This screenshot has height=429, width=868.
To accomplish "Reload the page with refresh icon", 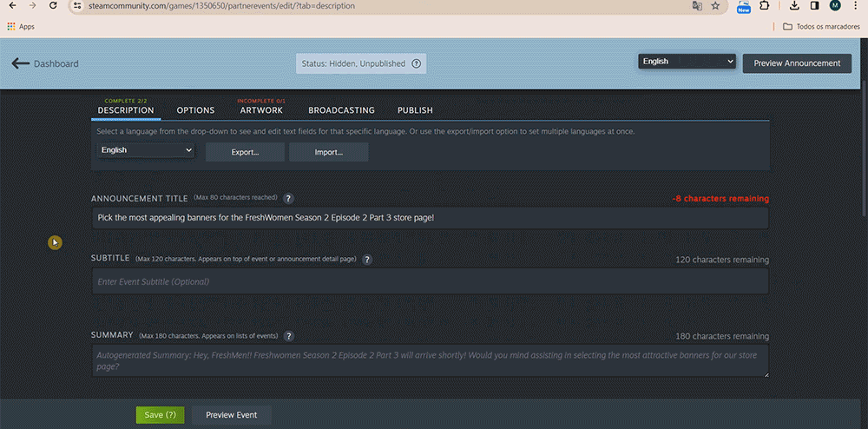I will [x=53, y=5].
